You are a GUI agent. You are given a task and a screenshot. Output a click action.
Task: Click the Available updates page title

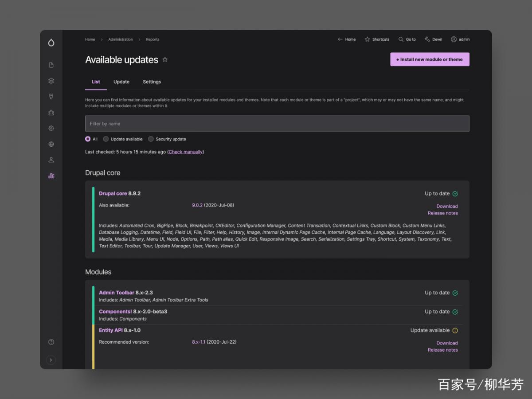[x=121, y=60]
